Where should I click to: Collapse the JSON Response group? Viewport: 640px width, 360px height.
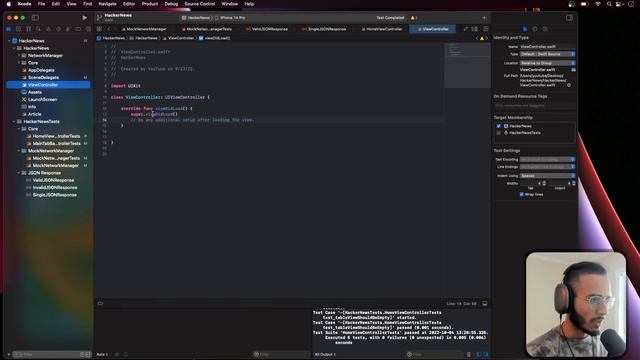pos(19,173)
